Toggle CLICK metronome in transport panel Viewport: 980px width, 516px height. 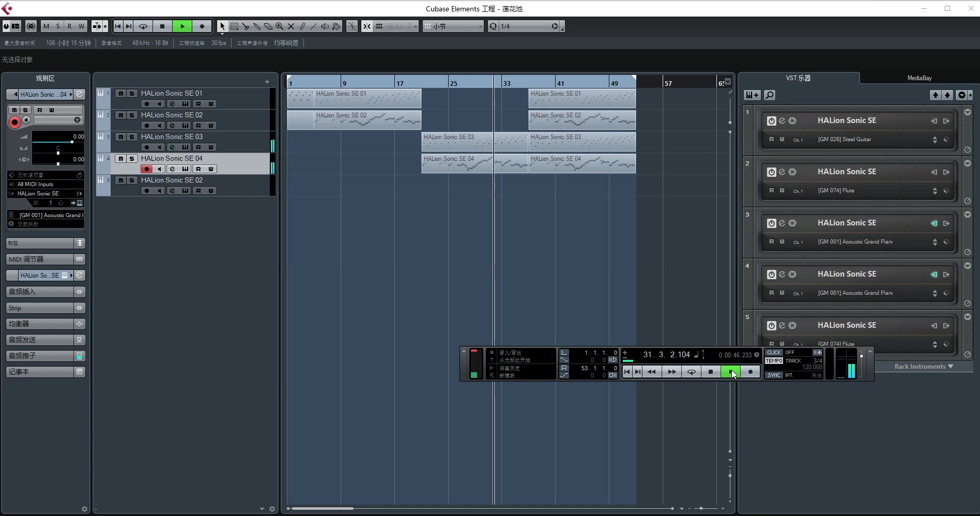pos(774,353)
